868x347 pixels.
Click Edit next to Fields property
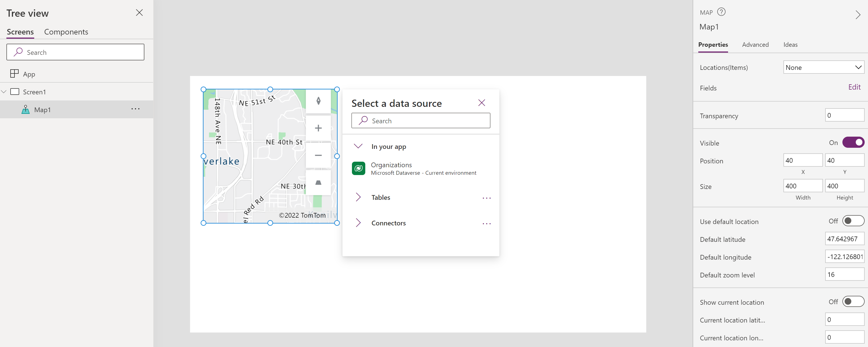pos(854,87)
